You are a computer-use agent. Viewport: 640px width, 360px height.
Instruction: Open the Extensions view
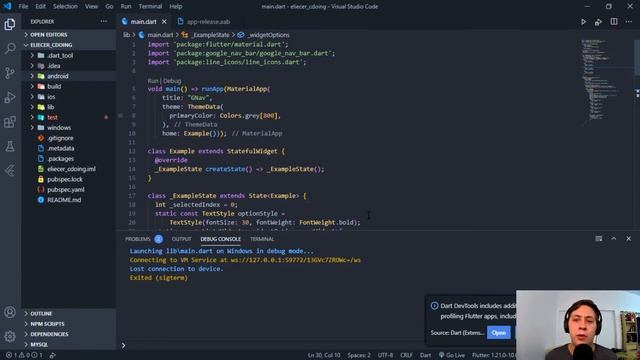(x=10, y=122)
